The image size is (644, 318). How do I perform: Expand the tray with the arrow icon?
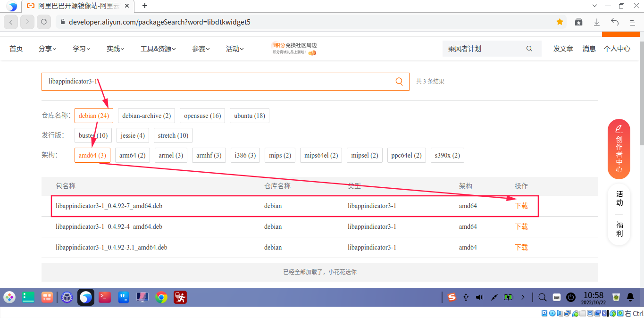[523, 297]
